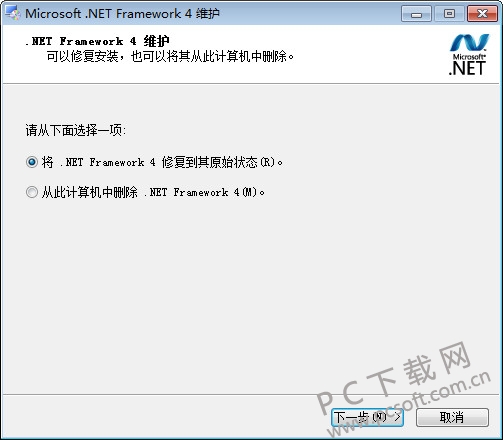
Task: Click the installer icon in the title bar
Action: pyautogui.click(x=13, y=13)
